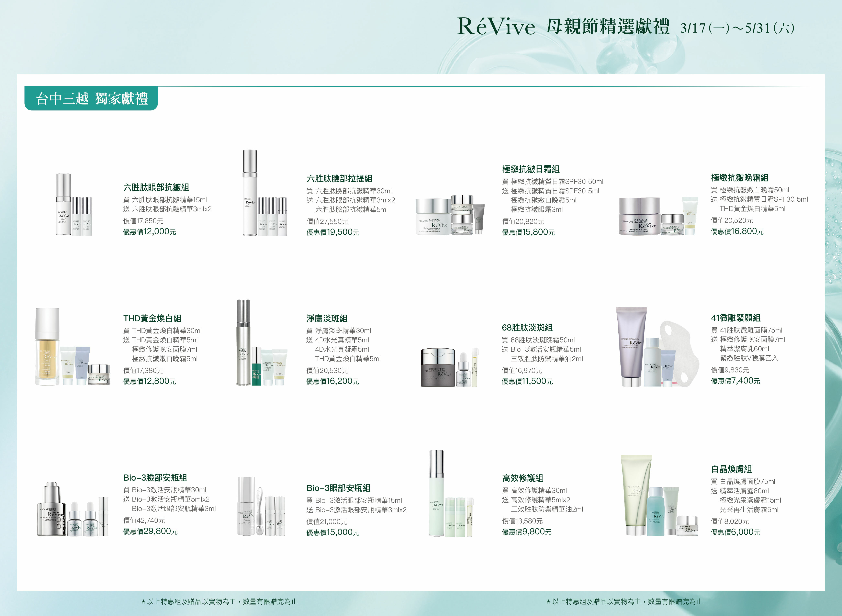Screen dimensions: 842x616
Task: Click the value 價值20,520元
Action: (732, 220)
